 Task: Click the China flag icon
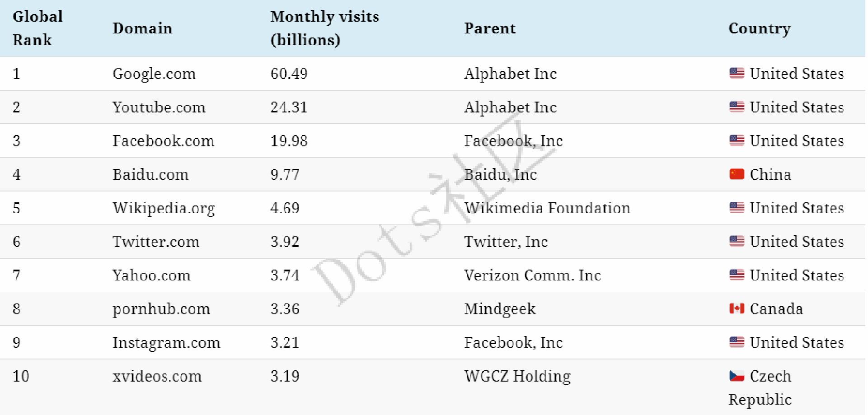(737, 174)
